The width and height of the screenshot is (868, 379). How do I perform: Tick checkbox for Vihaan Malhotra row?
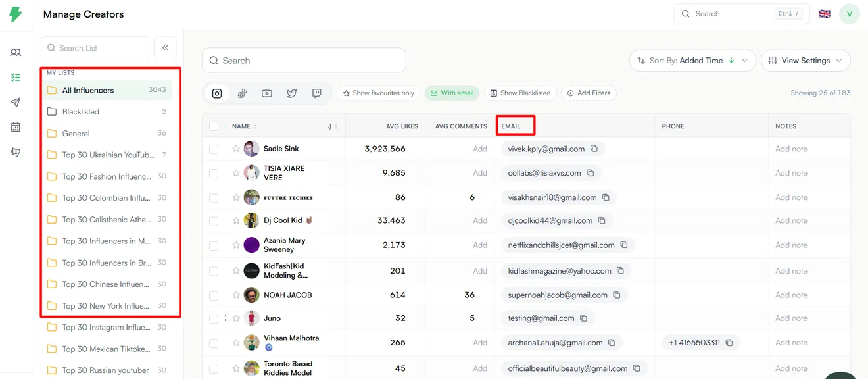coord(214,343)
